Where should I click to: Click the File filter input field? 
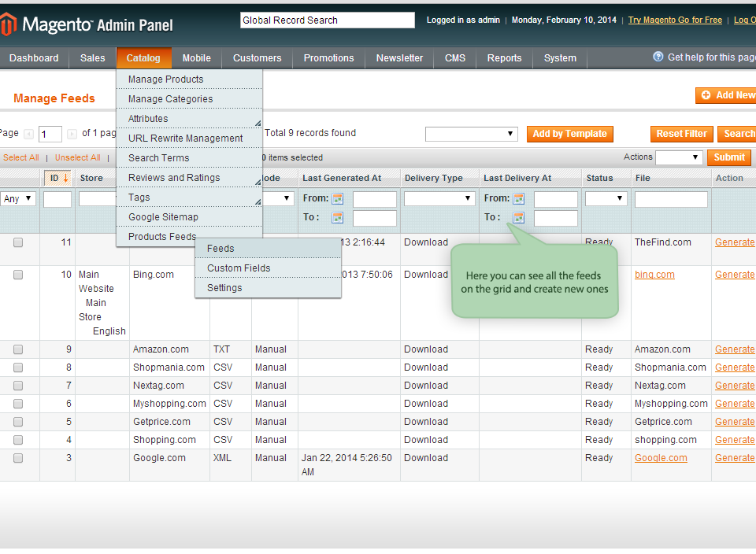(671, 199)
